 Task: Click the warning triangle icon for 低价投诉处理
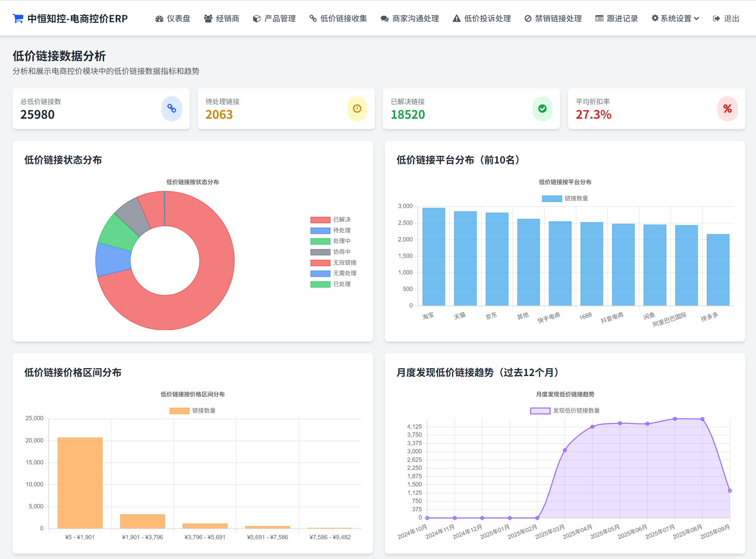456,19
